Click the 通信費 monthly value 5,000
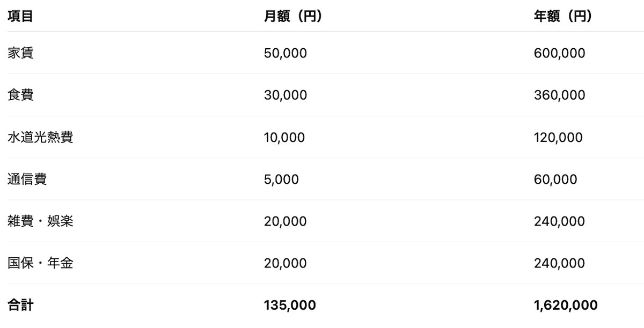Screen dimensions: 644x328 pyautogui.click(x=281, y=179)
